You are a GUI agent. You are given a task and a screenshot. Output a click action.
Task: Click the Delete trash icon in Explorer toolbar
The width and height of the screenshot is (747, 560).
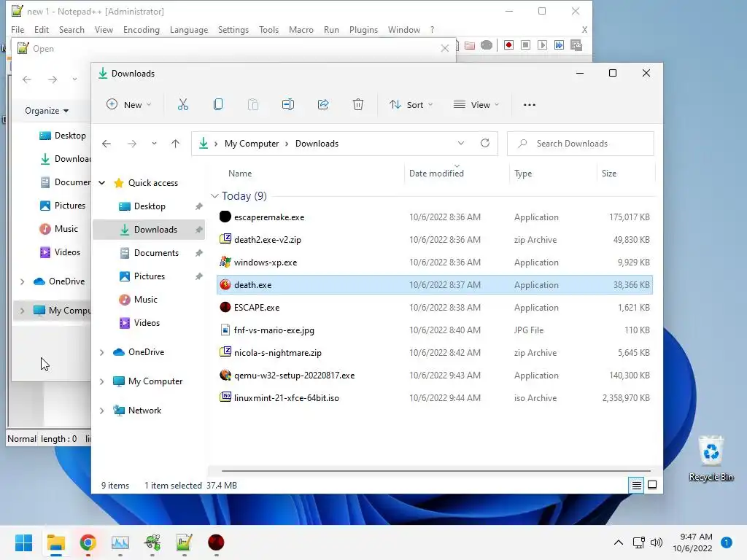pos(357,105)
